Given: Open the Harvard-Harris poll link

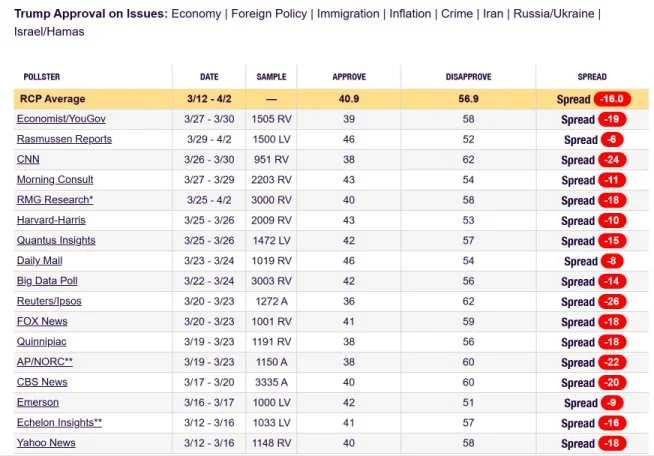Looking at the screenshot, I should click(51, 220).
